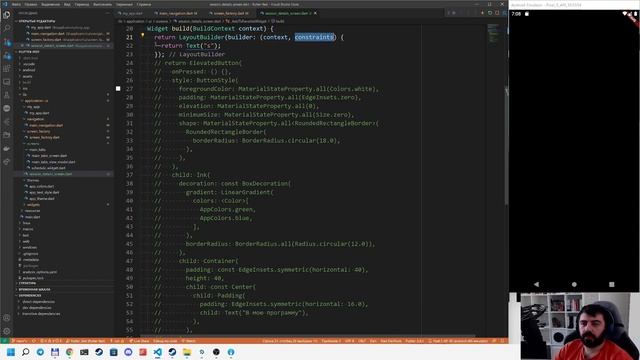Click the lightbulb quick-fix on line 21
Screen dimensions: 640x360
tap(142, 36)
